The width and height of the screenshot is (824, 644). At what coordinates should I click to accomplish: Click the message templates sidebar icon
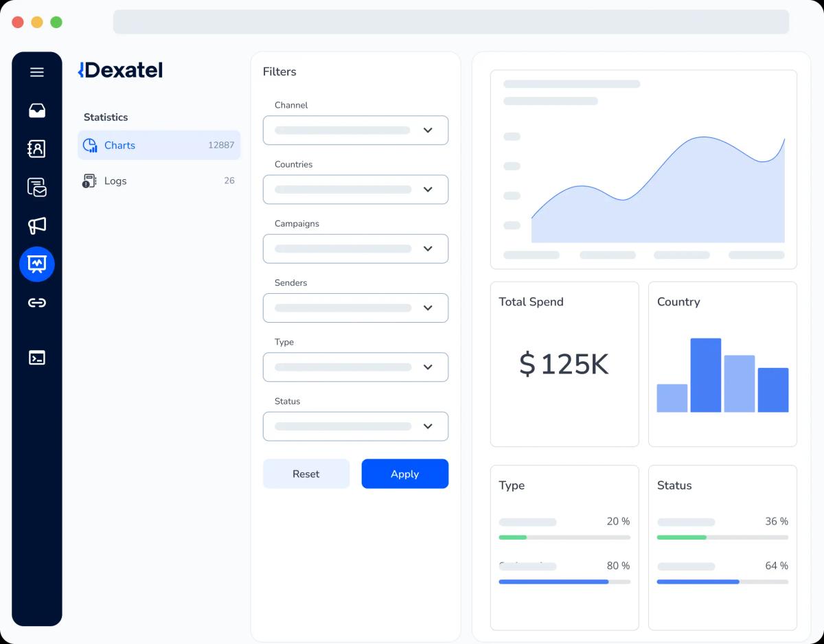pos(37,187)
